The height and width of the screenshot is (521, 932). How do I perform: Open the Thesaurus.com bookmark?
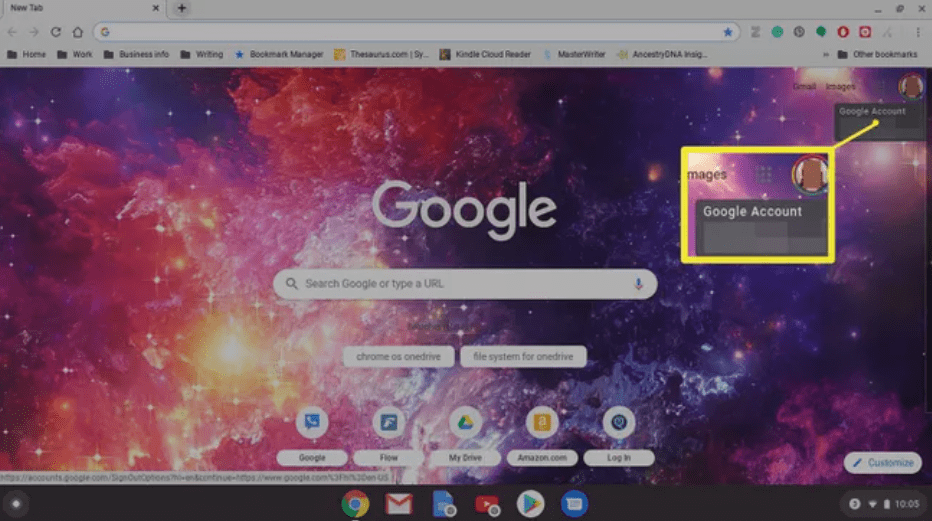(x=381, y=54)
